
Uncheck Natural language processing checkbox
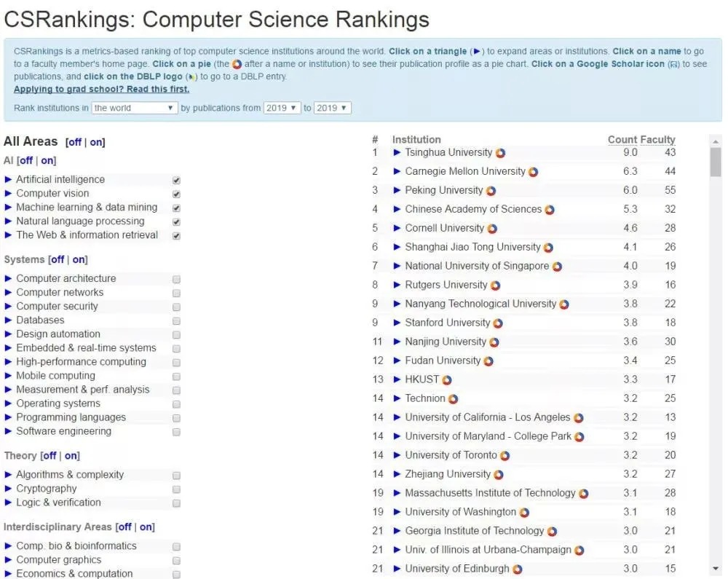point(176,222)
